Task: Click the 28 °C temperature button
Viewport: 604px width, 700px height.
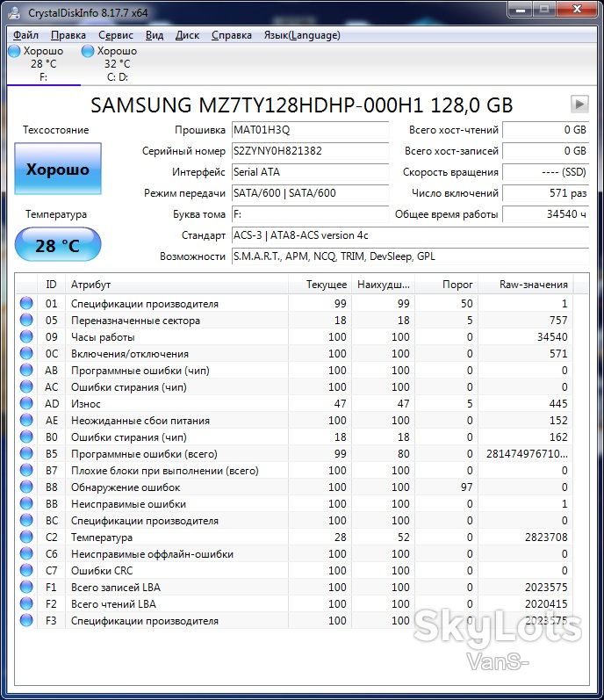Action: (x=58, y=244)
